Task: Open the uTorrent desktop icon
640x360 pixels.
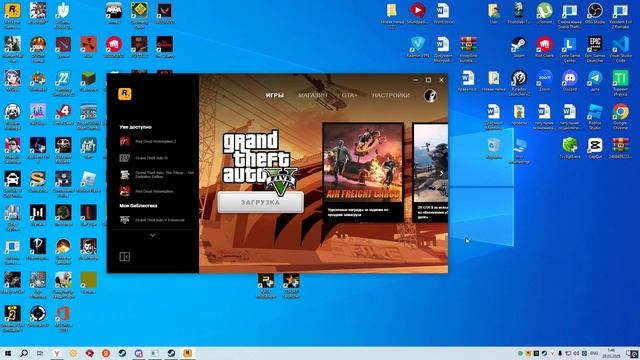Action: (x=544, y=13)
